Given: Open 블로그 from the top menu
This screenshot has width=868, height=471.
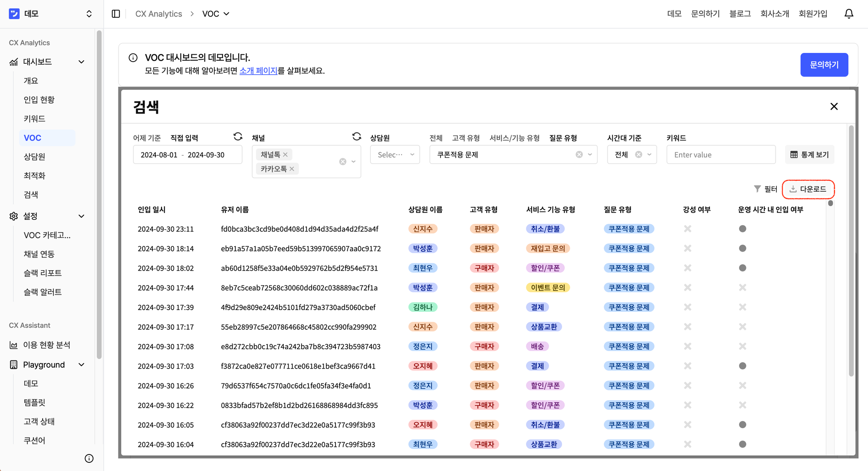Looking at the screenshot, I should pyautogui.click(x=740, y=13).
